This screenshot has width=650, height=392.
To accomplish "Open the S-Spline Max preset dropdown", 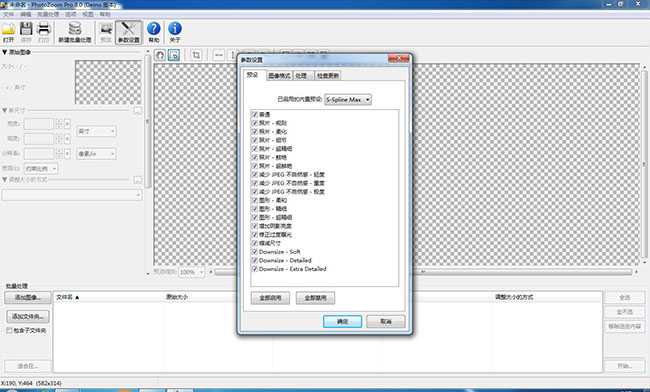I will (x=348, y=99).
